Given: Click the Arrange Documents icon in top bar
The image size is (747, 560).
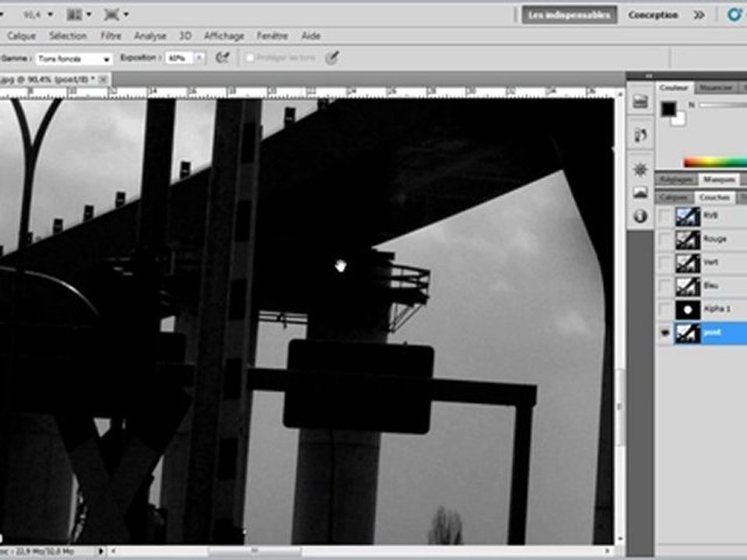Looking at the screenshot, I should 75,15.
